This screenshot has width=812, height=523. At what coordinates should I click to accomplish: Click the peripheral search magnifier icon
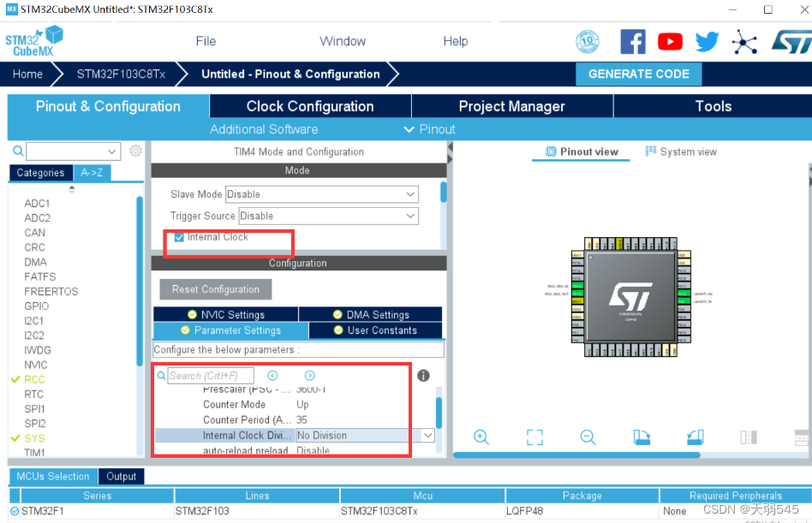click(x=18, y=151)
